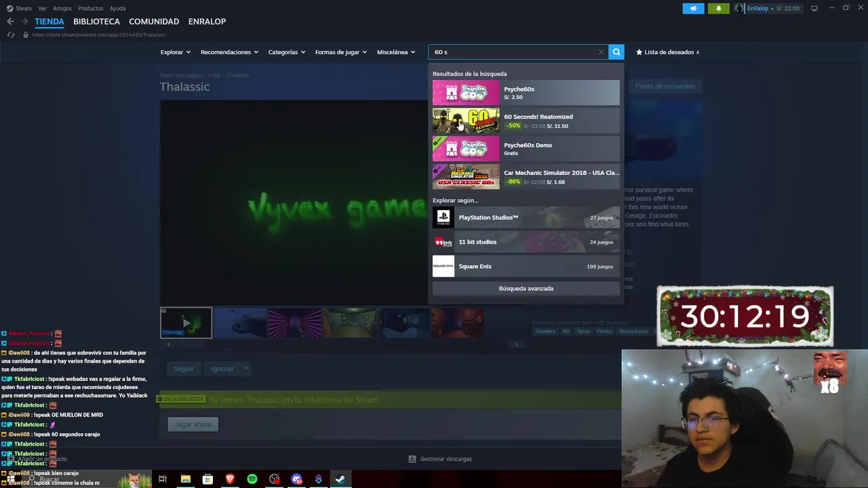Expand the Recomendaciones dropdown
Image resolution: width=868 pixels, height=488 pixels.
tap(229, 52)
